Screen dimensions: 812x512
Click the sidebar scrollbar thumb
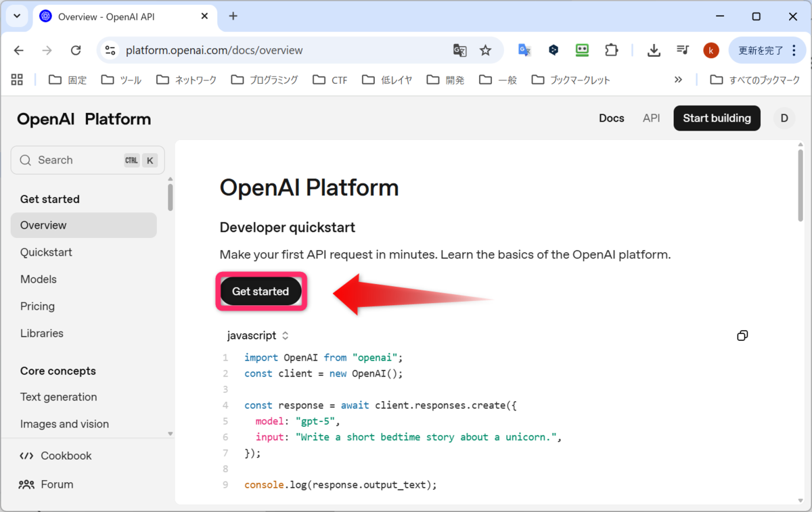click(171, 197)
